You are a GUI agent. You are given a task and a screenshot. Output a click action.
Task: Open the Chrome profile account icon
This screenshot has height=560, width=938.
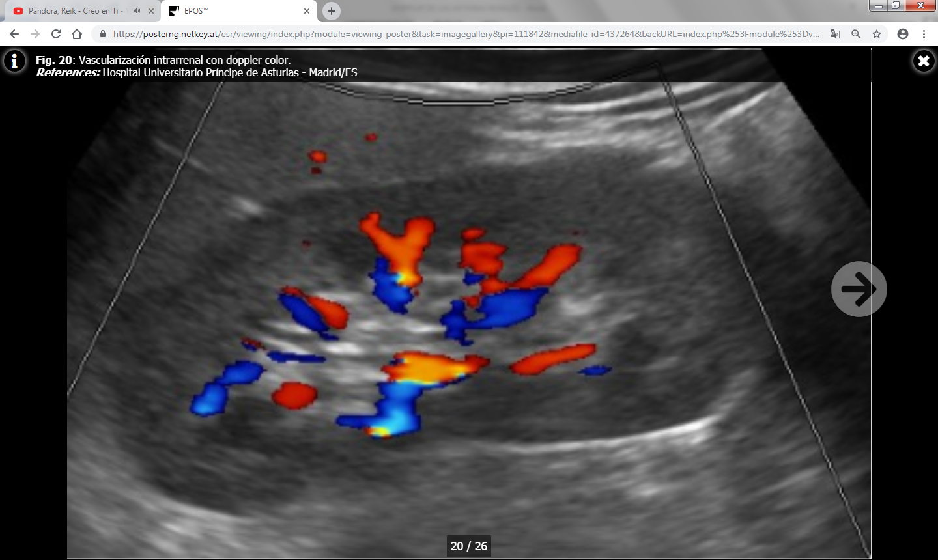(903, 34)
